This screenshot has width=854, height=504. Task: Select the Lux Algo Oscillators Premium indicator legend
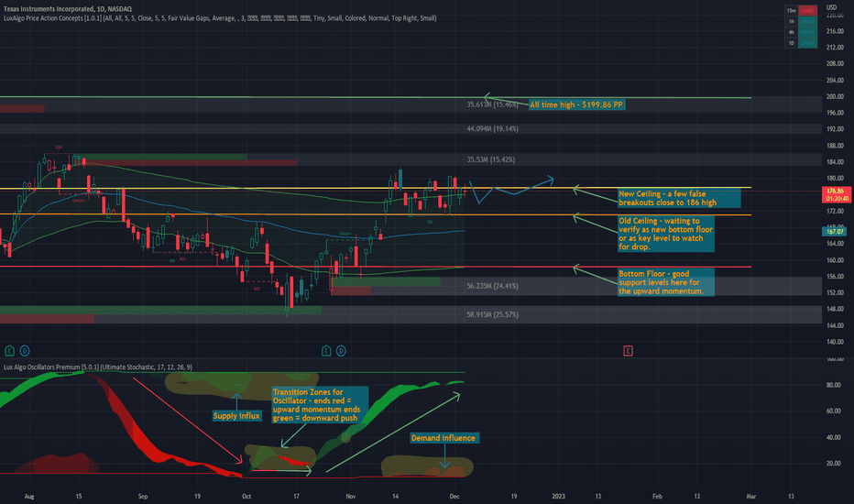tap(98, 367)
